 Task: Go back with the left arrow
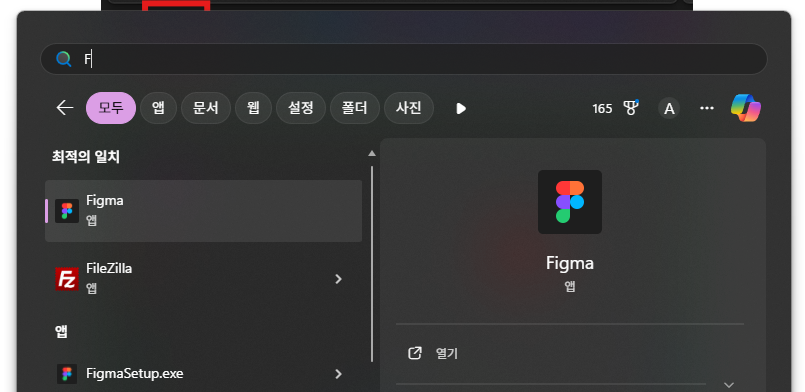pyautogui.click(x=65, y=108)
